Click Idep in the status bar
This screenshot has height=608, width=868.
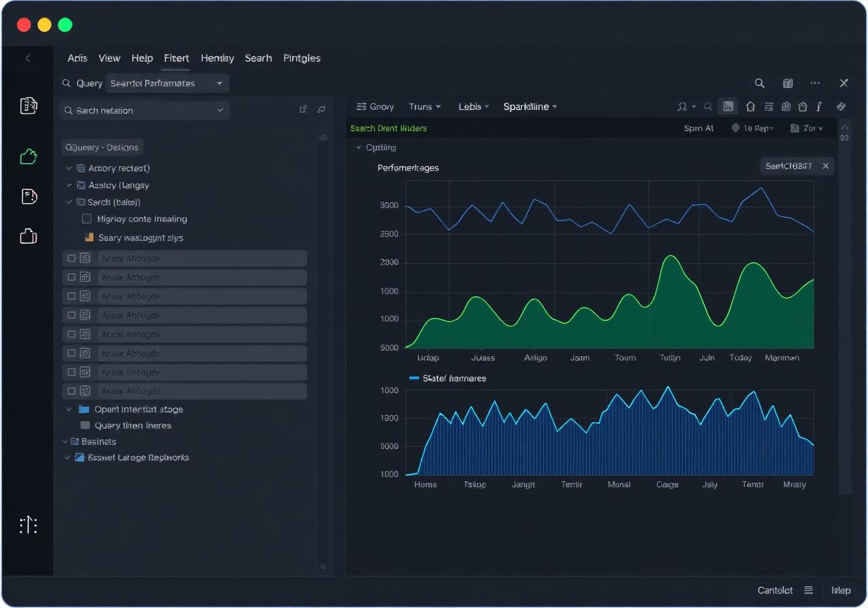[841, 590]
